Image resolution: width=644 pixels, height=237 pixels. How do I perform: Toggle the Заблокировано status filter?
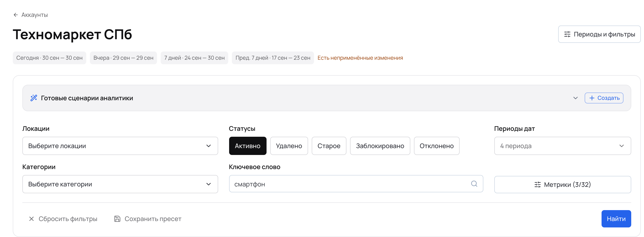[380, 146]
